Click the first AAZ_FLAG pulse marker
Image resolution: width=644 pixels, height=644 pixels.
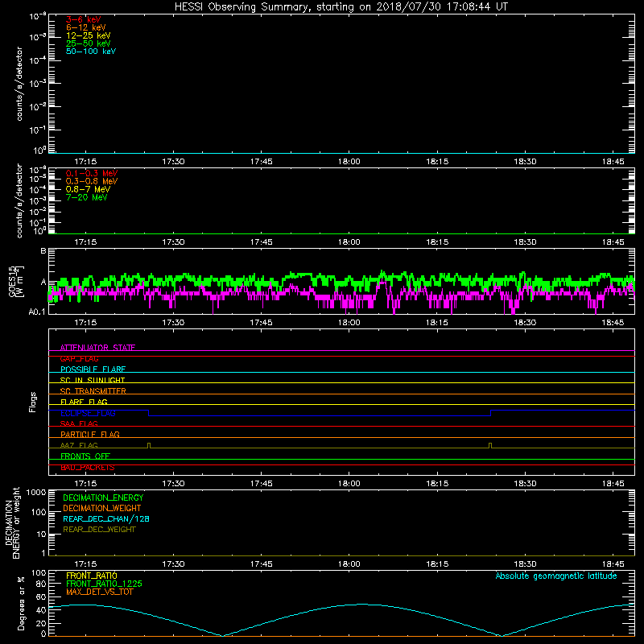[x=149, y=445]
